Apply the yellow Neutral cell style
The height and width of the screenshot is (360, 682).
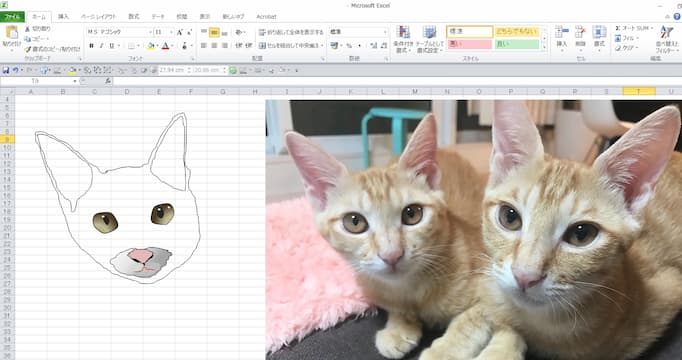517,32
